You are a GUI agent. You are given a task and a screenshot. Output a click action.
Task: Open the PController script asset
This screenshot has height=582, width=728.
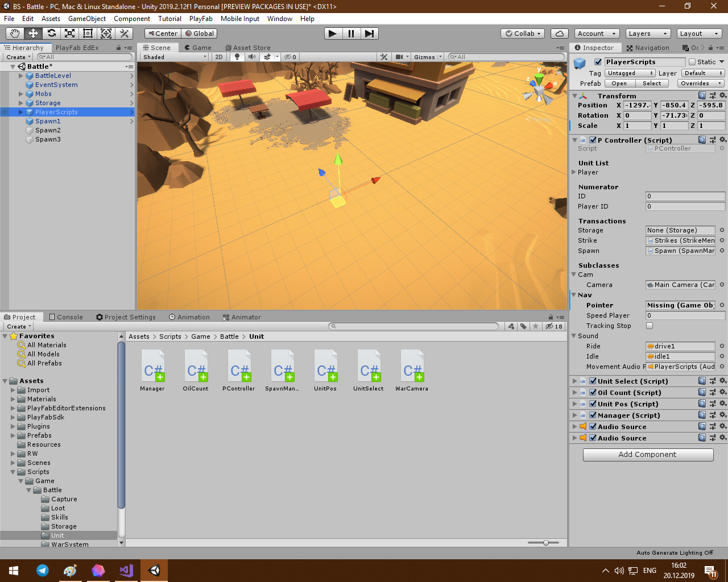pos(239,370)
